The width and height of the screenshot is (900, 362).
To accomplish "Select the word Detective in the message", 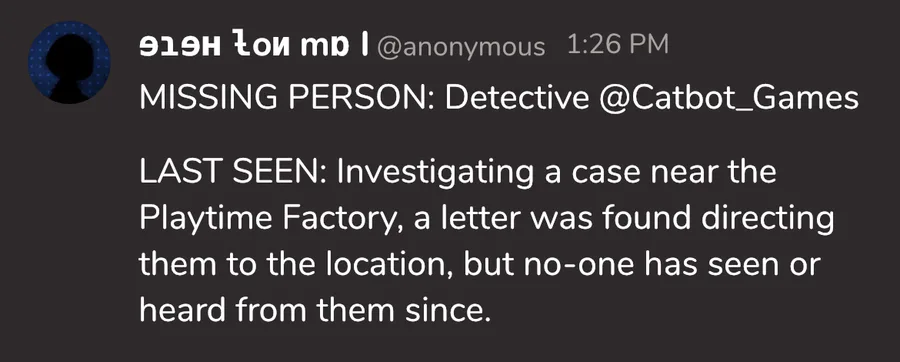I will pos(517,99).
